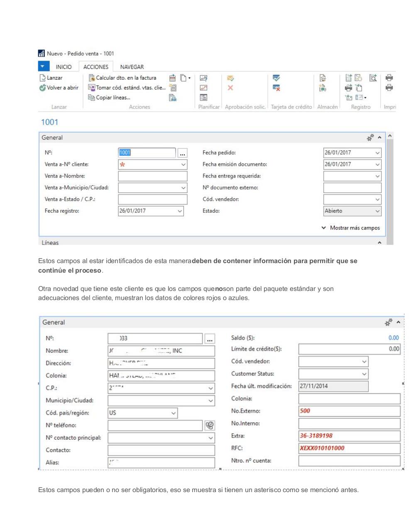Open the print icon in Imprimir group
The image size is (411, 532).
pyautogui.click(x=389, y=78)
